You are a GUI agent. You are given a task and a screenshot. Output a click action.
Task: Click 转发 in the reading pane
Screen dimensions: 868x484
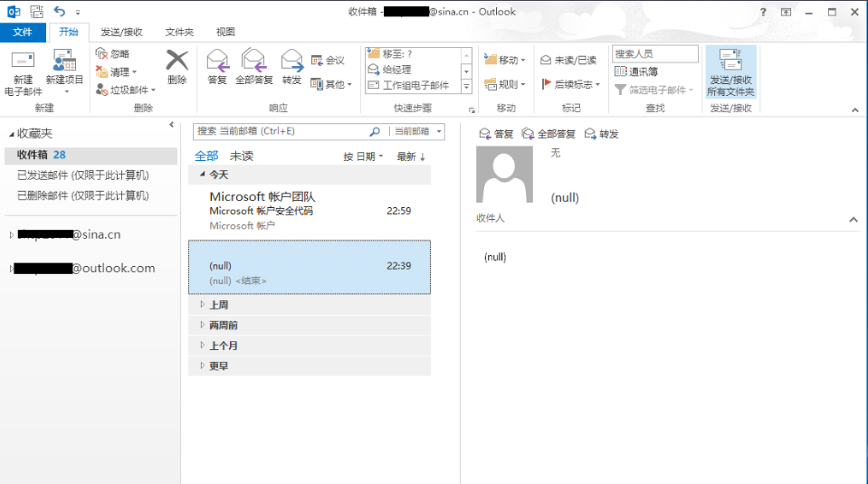pos(602,134)
